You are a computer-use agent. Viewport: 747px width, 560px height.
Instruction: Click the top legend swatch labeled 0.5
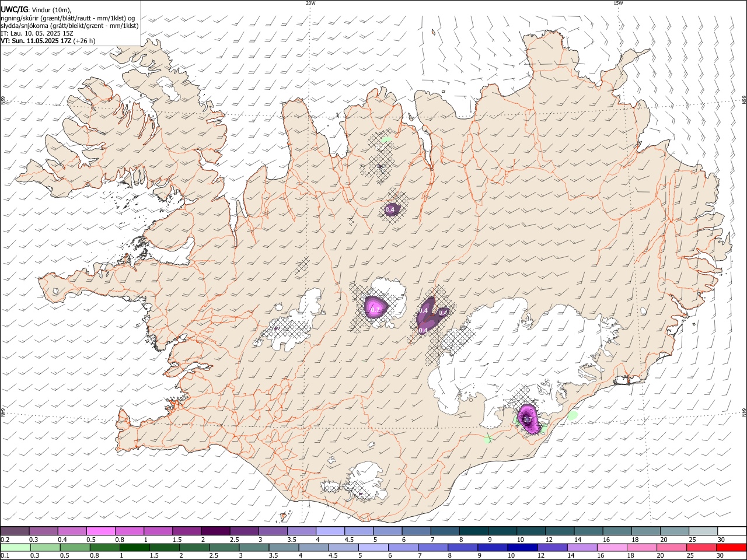point(101,531)
